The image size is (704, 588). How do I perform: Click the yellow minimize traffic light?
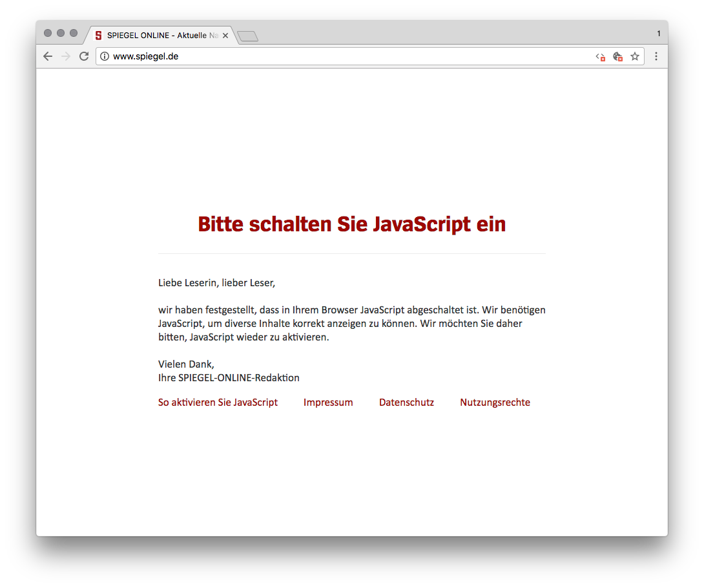(61, 32)
